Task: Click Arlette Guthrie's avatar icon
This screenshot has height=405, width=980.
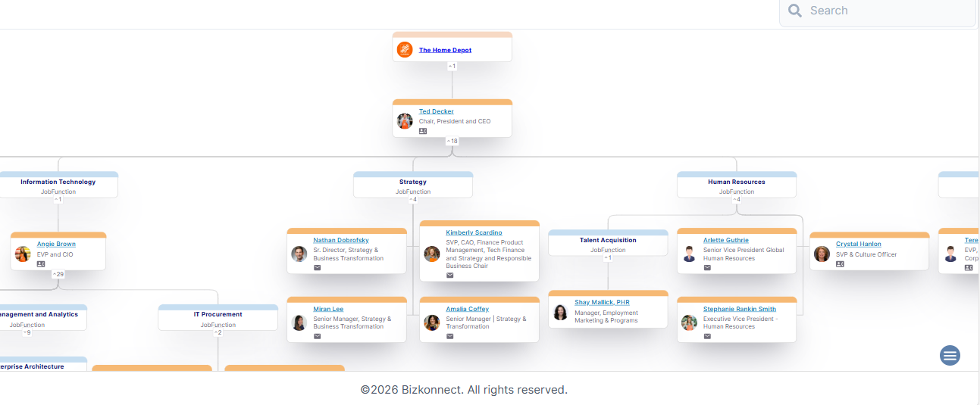Action: click(x=689, y=254)
